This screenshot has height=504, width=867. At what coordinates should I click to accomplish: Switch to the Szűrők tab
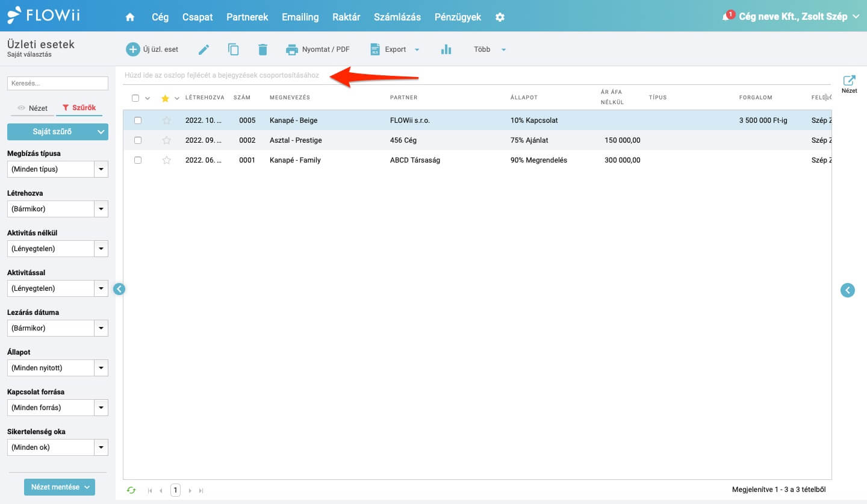[79, 108]
